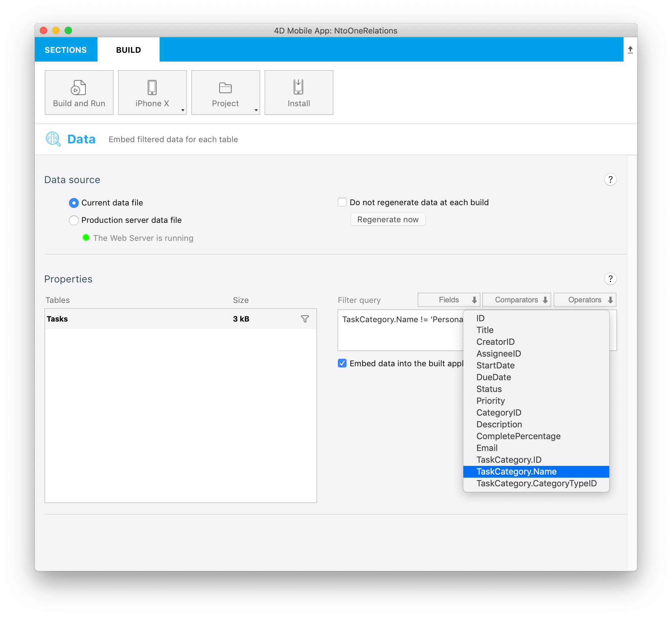Click the Size column header

pyautogui.click(x=240, y=300)
